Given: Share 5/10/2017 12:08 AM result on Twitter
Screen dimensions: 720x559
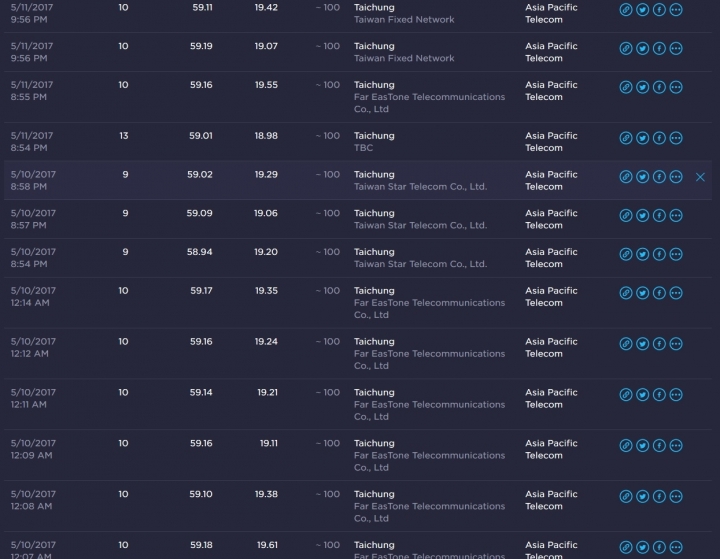Looking at the screenshot, I should click(x=642, y=497).
